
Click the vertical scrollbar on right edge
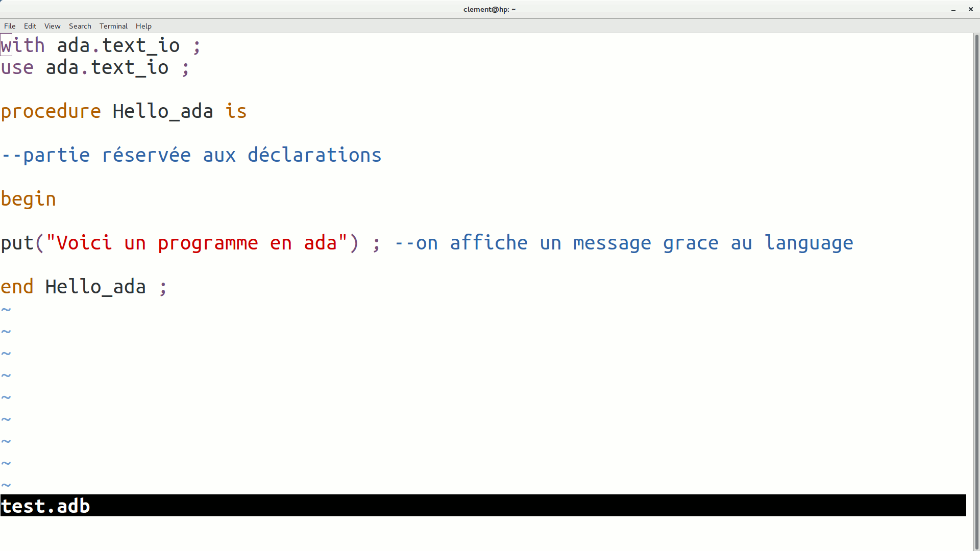click(976, 291)
